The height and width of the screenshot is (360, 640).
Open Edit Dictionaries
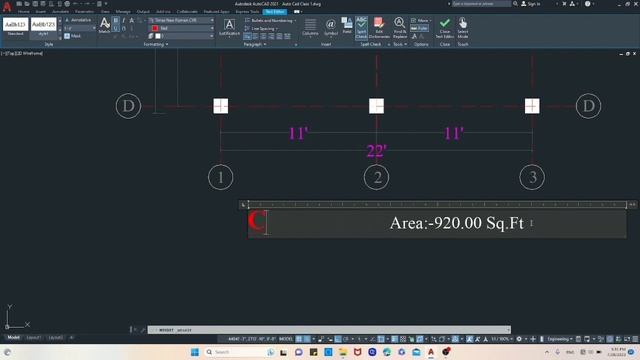(379, 28)
